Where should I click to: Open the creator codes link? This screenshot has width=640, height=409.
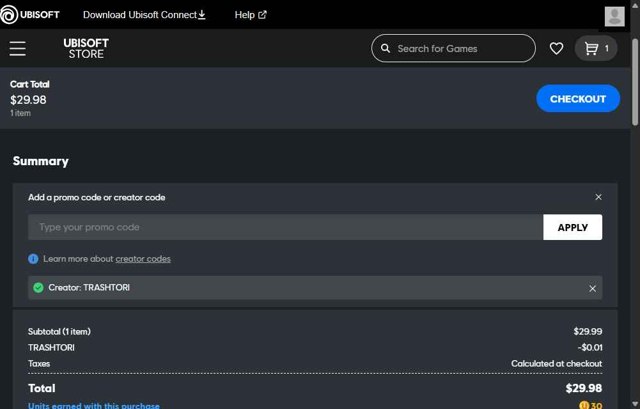pos(143,259)
